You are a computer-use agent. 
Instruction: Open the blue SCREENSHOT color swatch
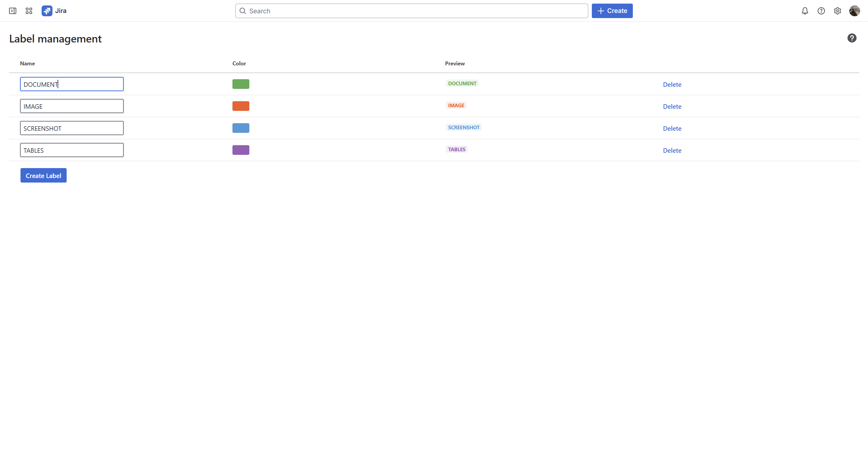point(241,128)
